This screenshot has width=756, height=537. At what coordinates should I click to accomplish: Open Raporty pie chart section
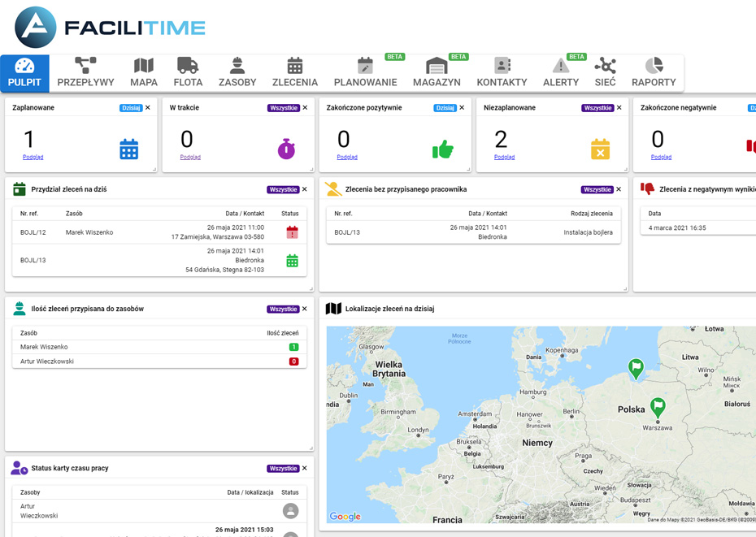click(654, 71)
